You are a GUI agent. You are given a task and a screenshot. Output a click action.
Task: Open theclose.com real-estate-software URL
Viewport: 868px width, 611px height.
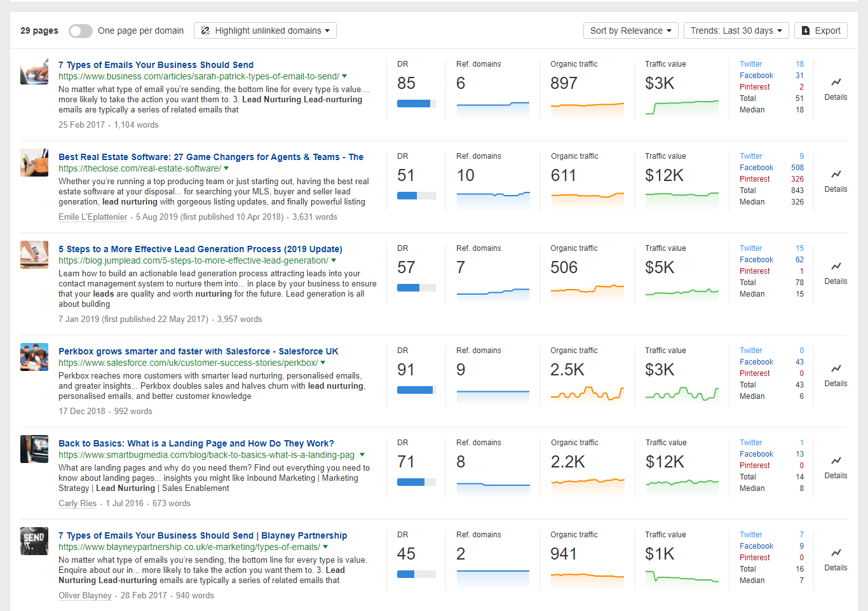pyautogui.click(x=140, y=169)
